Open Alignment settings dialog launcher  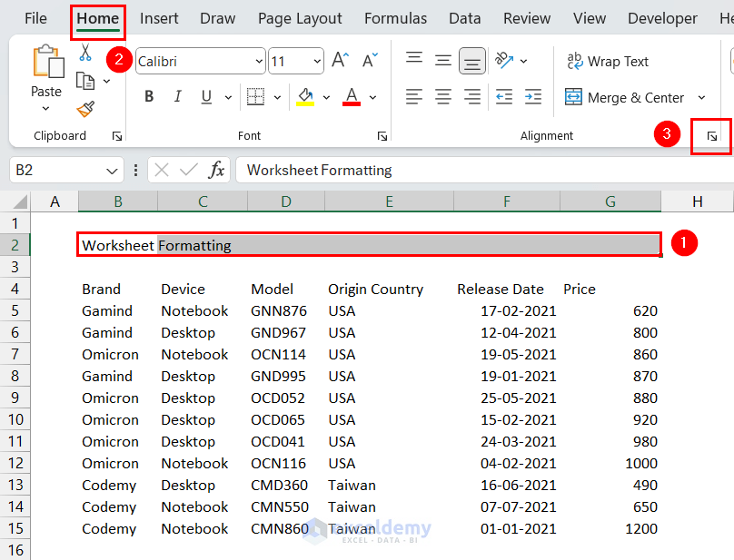[x=712, y=136]
